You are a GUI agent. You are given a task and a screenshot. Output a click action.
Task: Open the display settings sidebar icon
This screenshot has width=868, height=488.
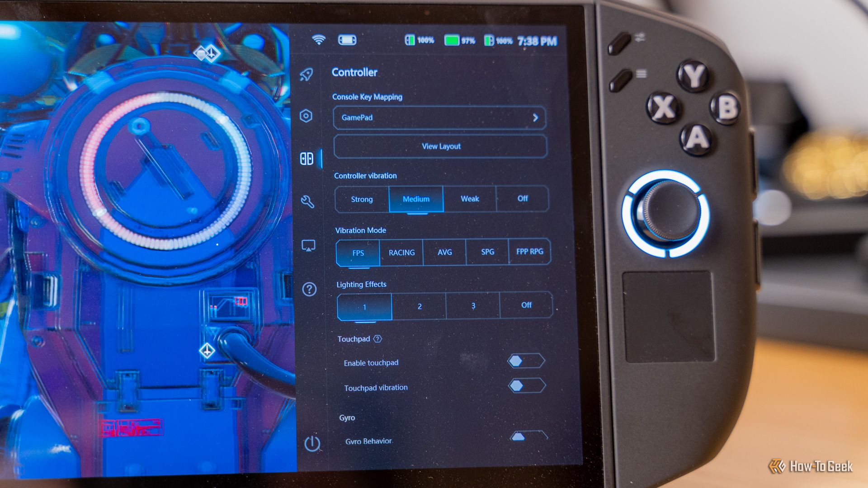[308, 245]
